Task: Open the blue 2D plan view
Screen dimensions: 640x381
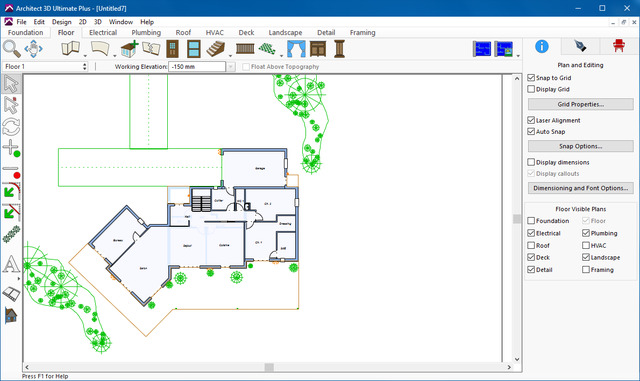Action: [x=482, y=49]
